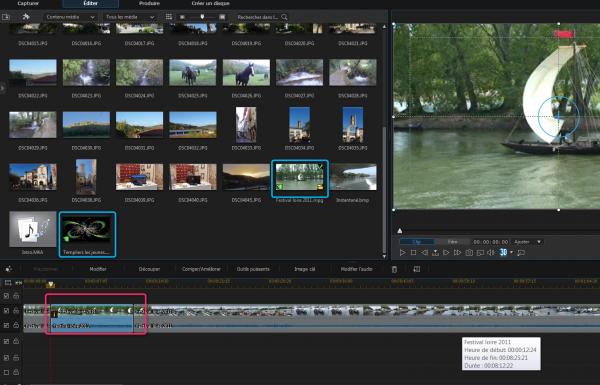600x385 pixels.
Task: Select the Clip preview mode tab
Action: (x=417, y=242)
